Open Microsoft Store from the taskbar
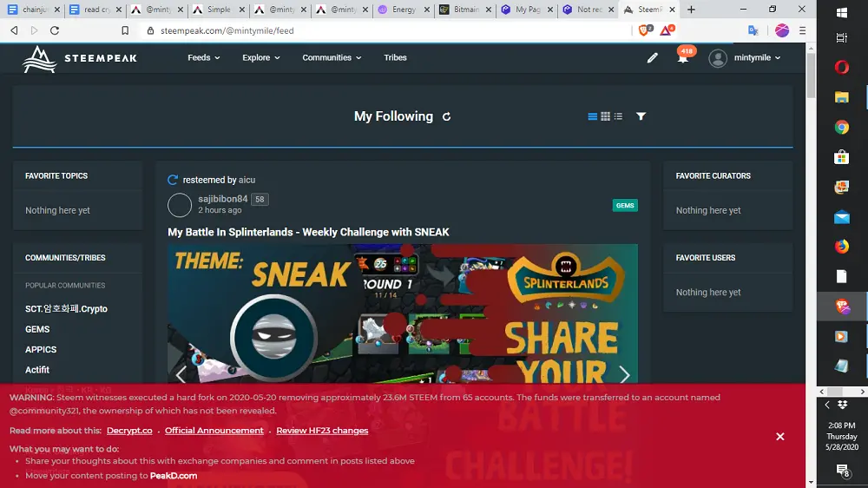 (841, 157)
